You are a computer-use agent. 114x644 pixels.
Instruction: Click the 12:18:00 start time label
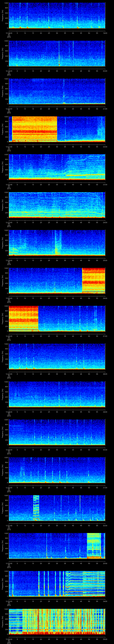point(9,33)
